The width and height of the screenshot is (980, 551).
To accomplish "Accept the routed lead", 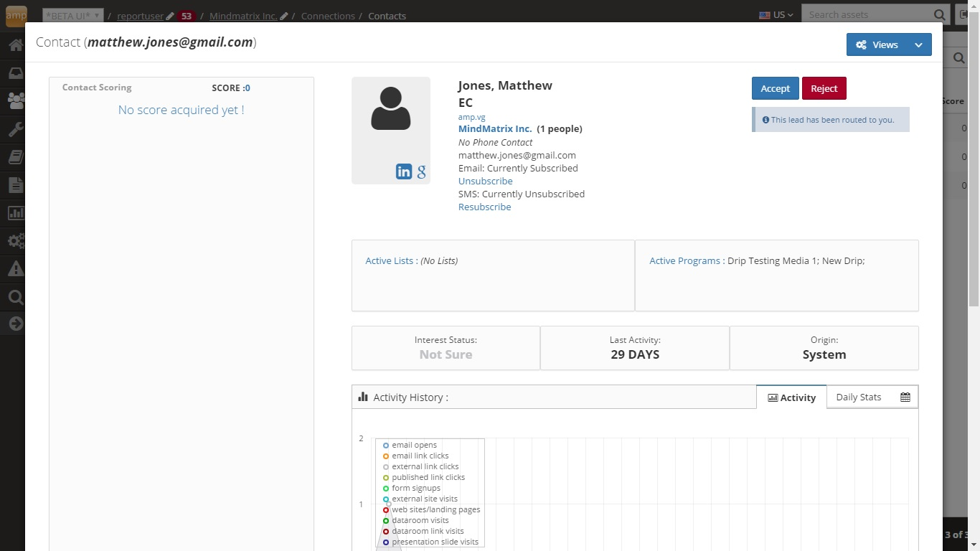I will (x=775, y=88).
